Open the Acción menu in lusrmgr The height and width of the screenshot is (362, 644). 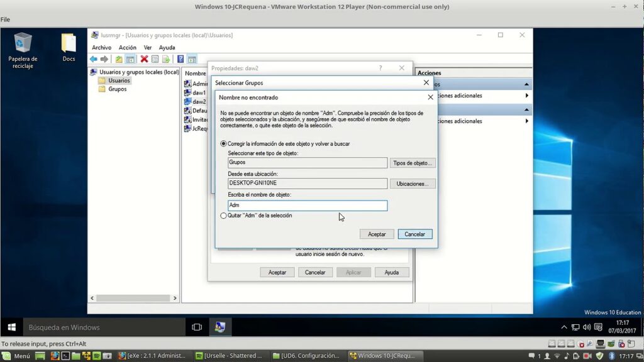tap(128, 47)
